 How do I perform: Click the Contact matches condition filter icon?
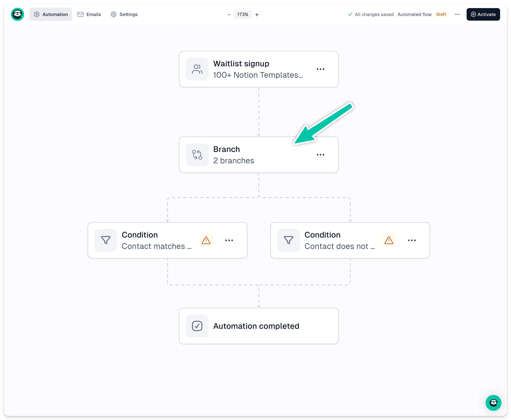[x=106, y=240]
